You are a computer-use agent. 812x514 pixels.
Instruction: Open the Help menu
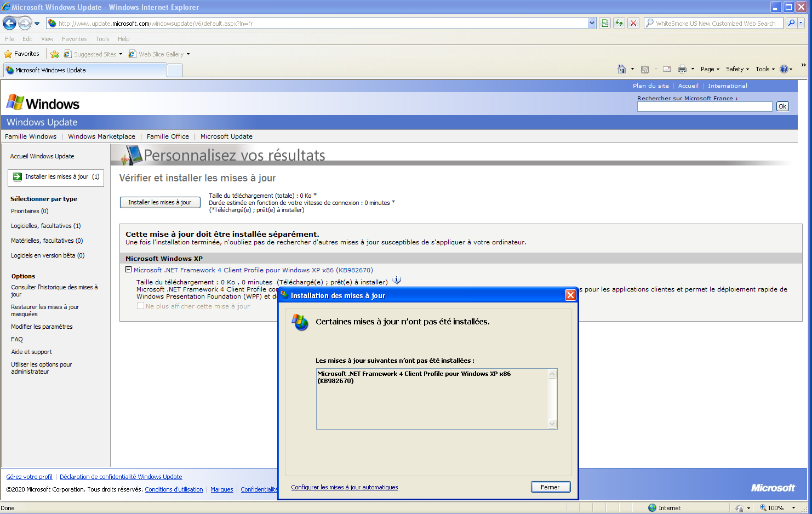click(123, 39)
